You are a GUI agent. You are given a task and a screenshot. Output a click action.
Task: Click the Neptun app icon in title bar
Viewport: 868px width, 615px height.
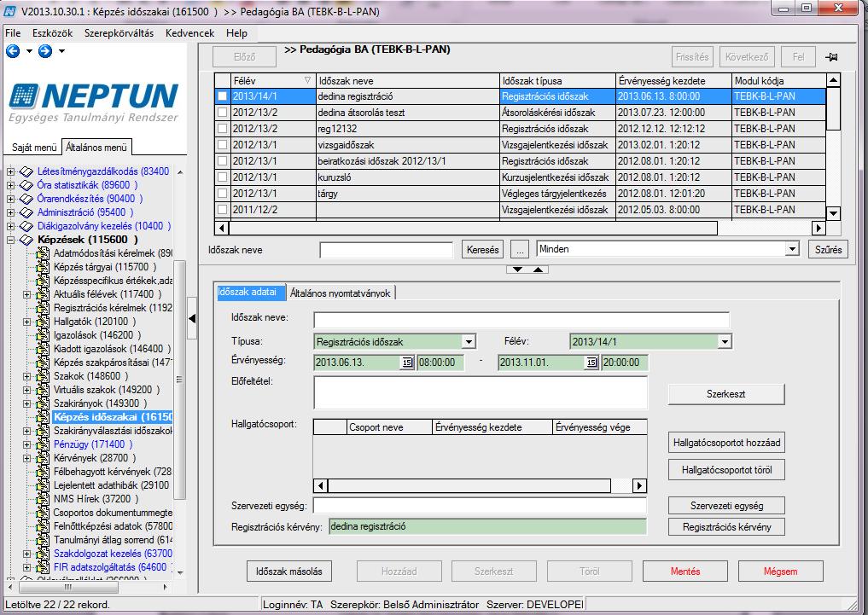[10, 11]
